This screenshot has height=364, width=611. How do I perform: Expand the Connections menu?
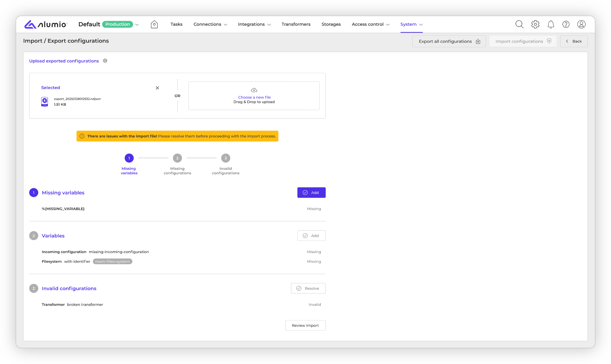tap(210, 24)
